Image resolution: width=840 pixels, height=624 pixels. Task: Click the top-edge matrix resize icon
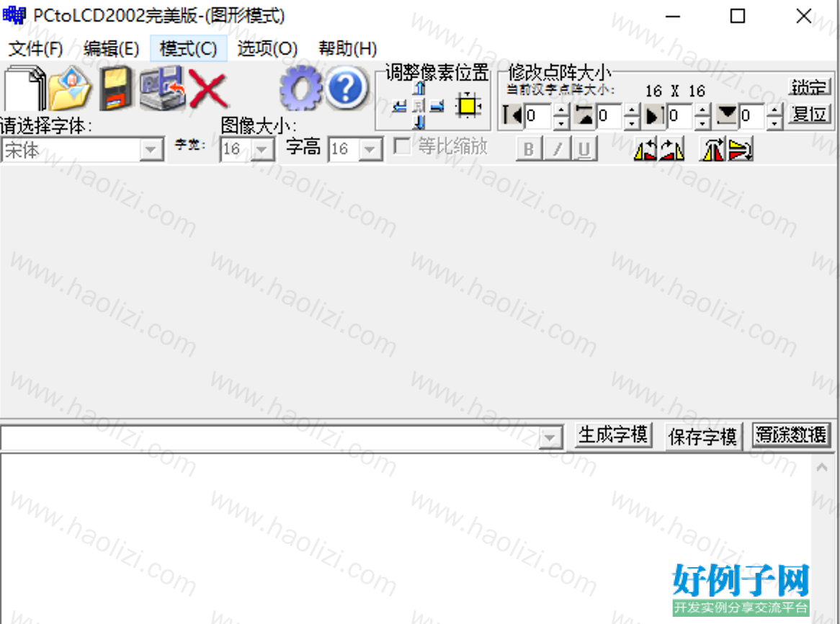pyautogui.click(x=584, y=115)
